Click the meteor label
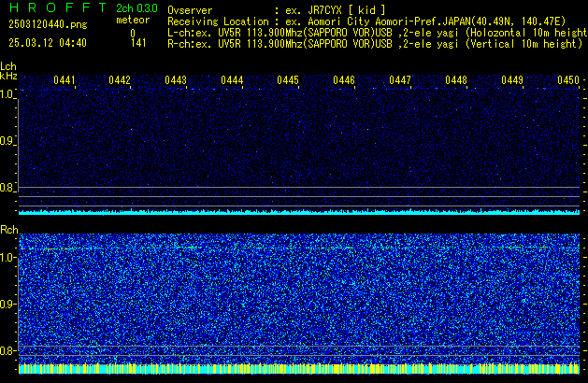 [133, 20]
